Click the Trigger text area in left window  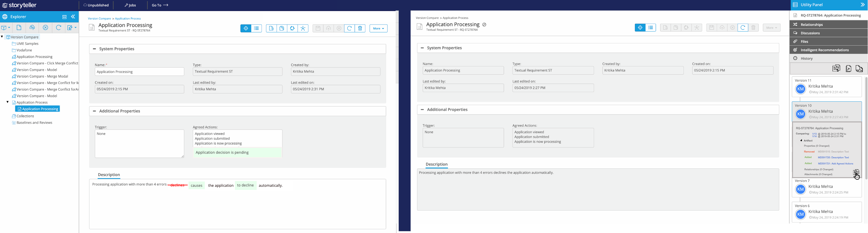coord(140,144)
